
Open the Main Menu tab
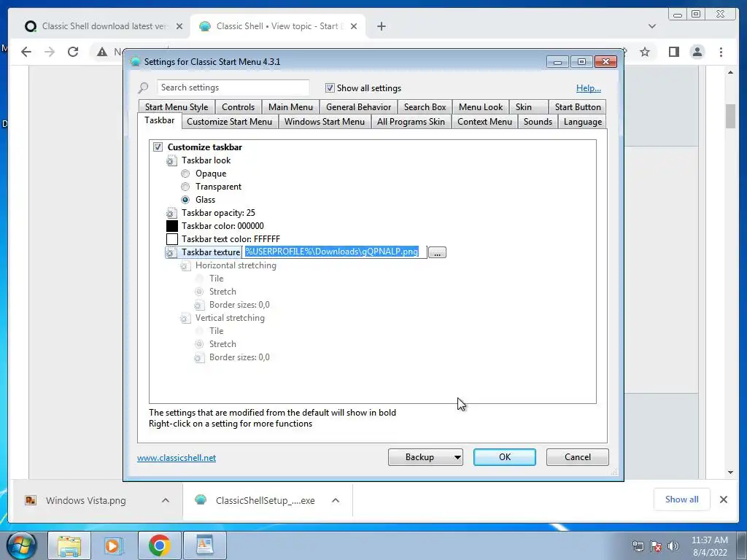coord(290,107)
